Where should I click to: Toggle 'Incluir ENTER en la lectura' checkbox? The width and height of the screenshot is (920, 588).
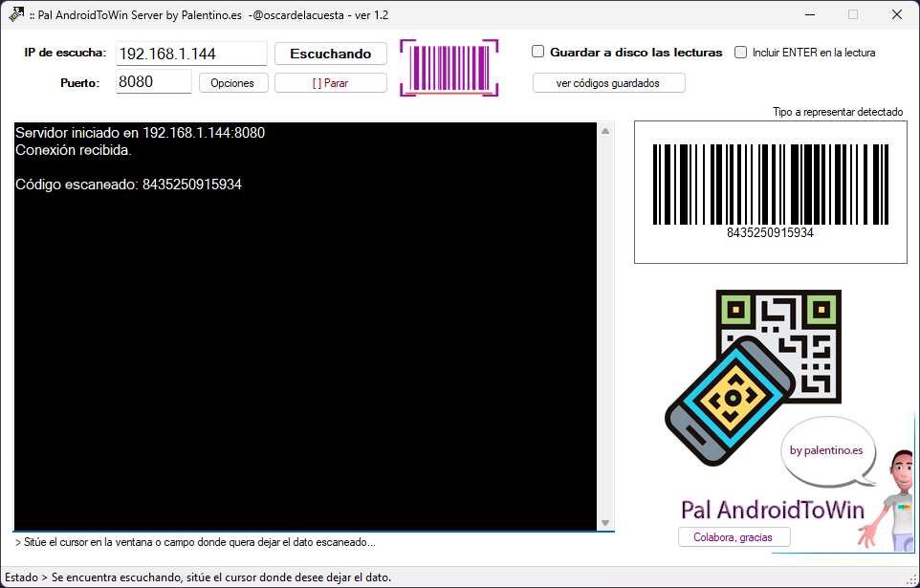[x=740, y=53]
